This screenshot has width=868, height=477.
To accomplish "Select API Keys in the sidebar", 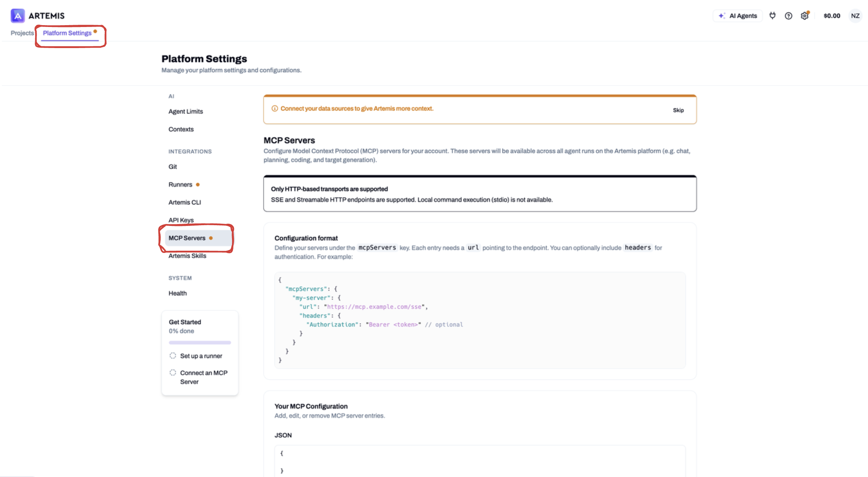I will (x=181, y=220).
